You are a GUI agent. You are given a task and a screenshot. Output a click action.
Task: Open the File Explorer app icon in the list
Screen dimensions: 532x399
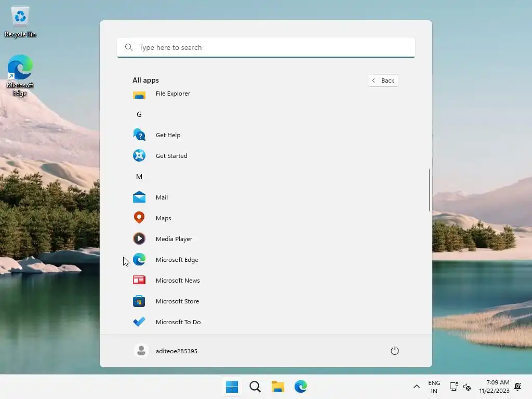tap(139, 95)
